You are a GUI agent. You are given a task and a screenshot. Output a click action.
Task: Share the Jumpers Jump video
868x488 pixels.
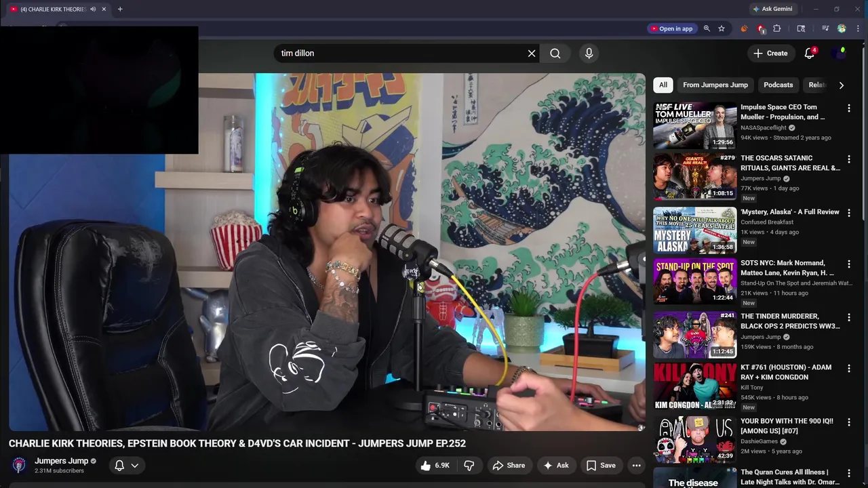[x=509, y=466]
